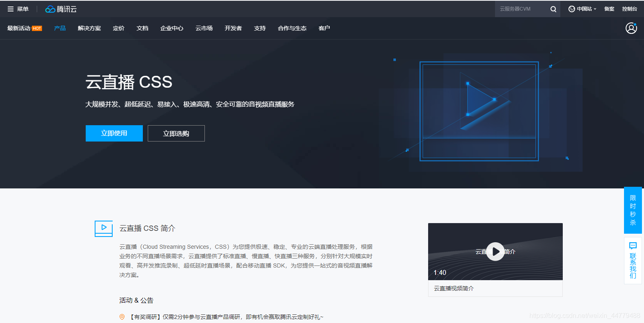
Task: Open the 产品 menu
Action: click(x=60, y=28)
